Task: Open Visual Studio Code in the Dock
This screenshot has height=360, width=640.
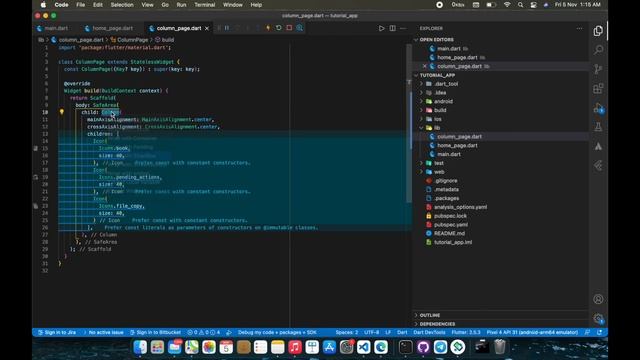Action: point(363,347)
